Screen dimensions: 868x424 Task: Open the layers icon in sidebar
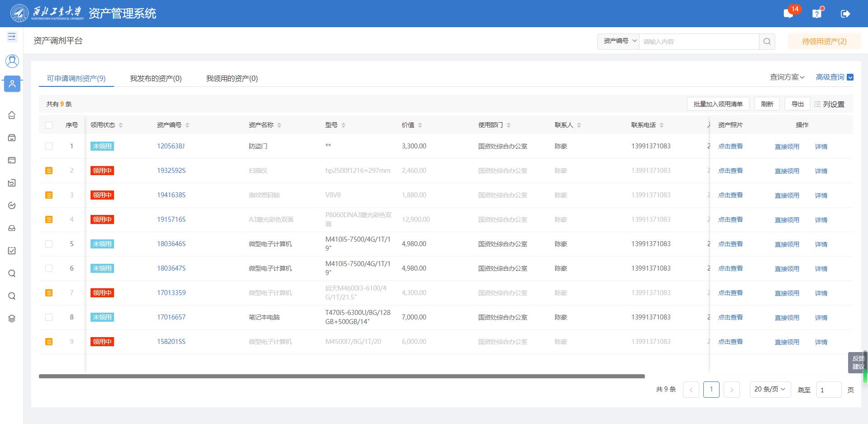pos(12,319)
